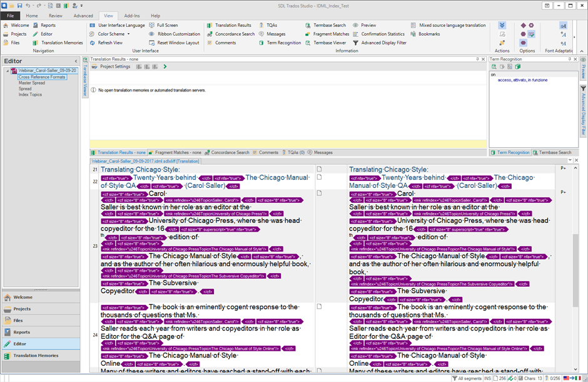Click the term "acceso, attivato, in funzione"
The image size is (588, 382).
click(x=522, y=80)
